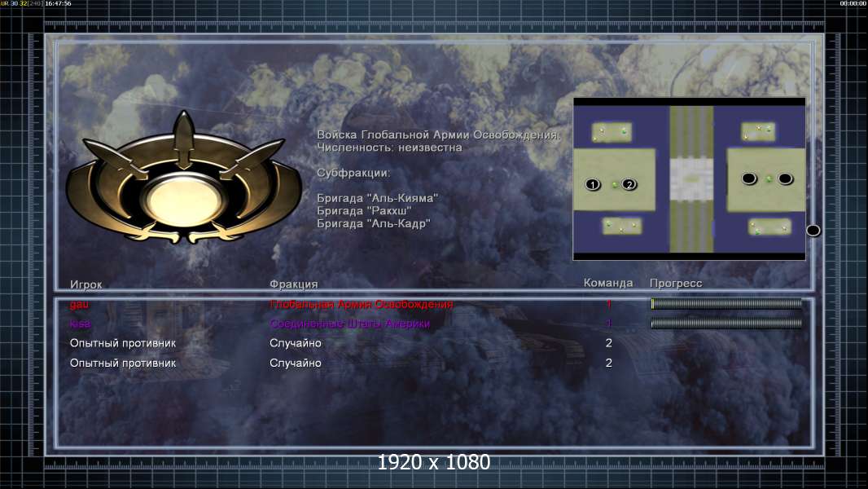868x489 pixels.
Task: Click the "Игрок" column header
Action: point(85,284)
